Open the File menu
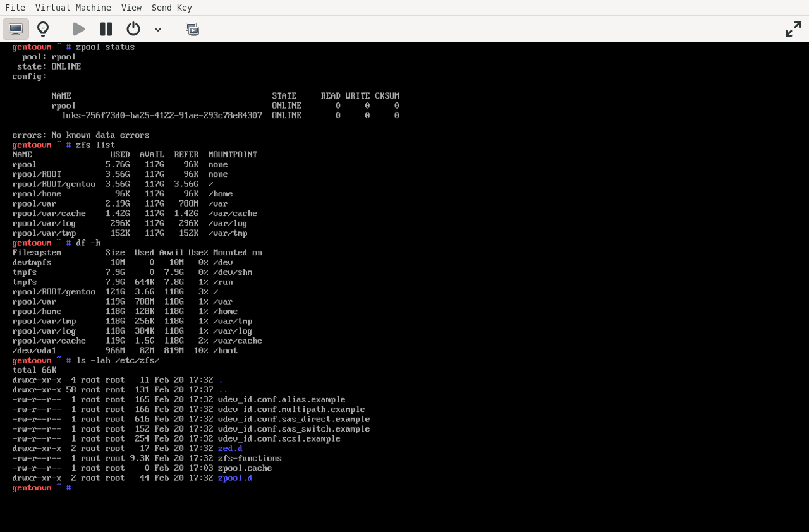This screenshot has width=809, height=532. (15, 8)
